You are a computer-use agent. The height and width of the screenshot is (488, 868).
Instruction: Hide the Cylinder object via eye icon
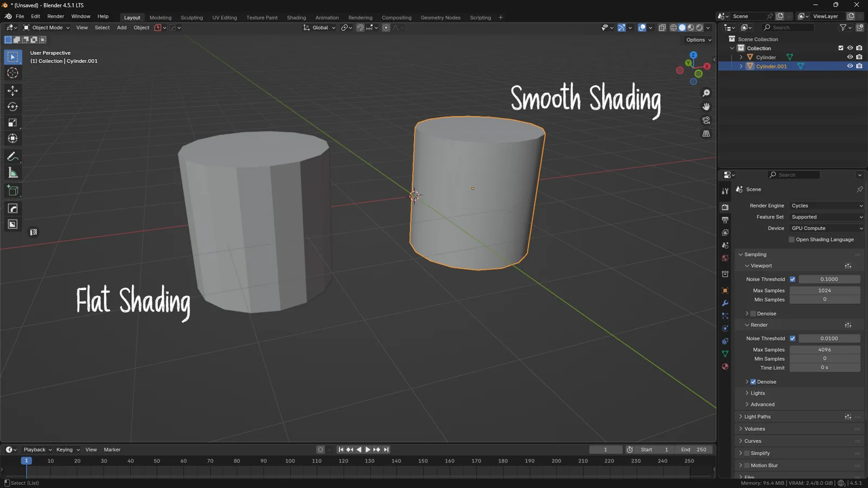pos(850,57)
